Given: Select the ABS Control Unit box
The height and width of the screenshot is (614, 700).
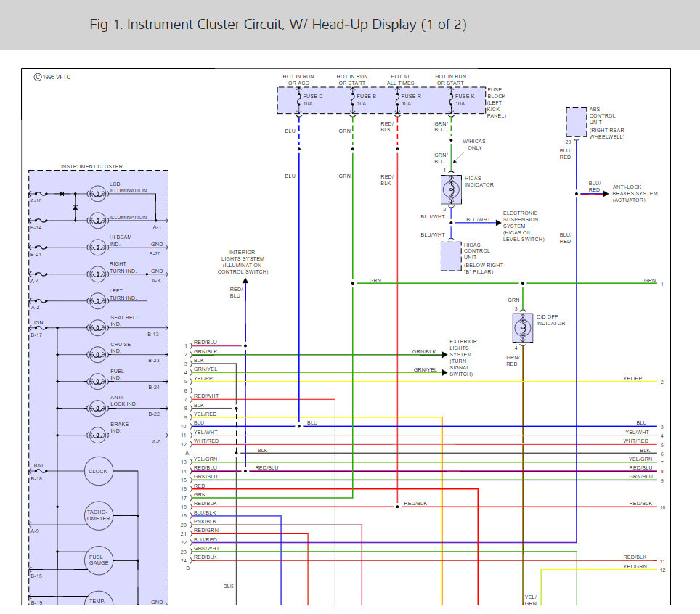Looking at the screenshot, I should coord(576,122).
